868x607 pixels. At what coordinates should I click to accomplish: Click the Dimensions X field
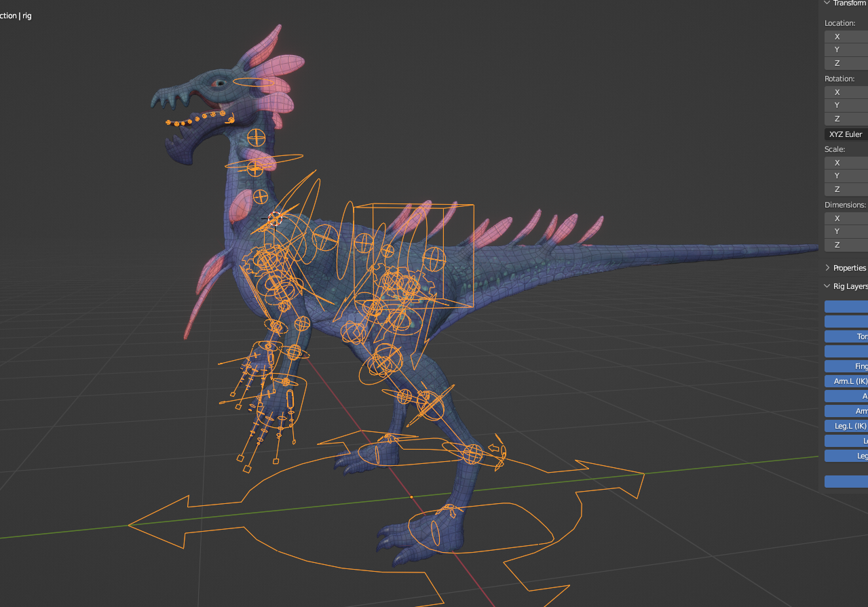pyautogui.click(x=846, y=218)
